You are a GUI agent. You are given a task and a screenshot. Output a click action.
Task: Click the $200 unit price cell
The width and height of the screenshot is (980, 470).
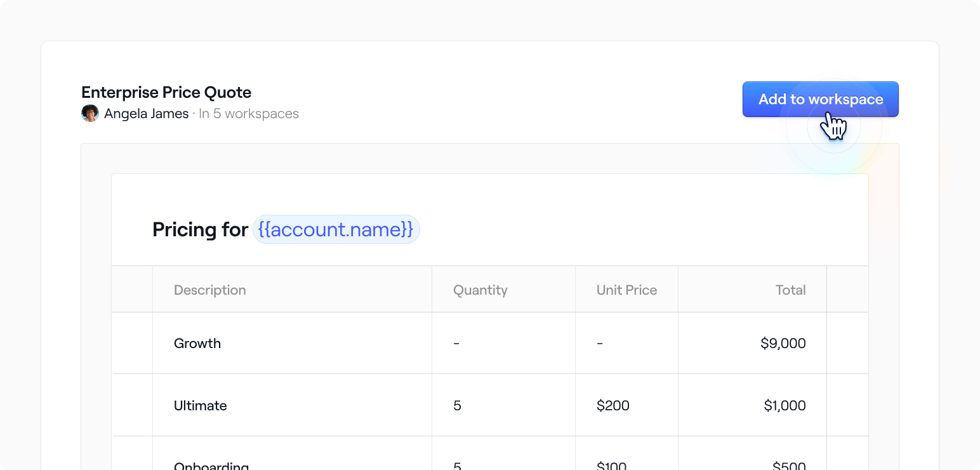coord(612,405)
